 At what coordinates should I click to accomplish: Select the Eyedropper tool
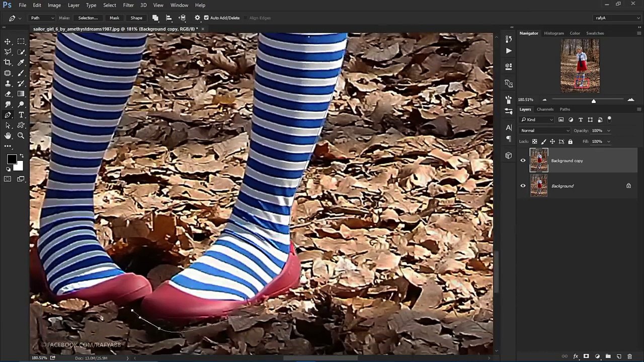(x=21, y=62)
